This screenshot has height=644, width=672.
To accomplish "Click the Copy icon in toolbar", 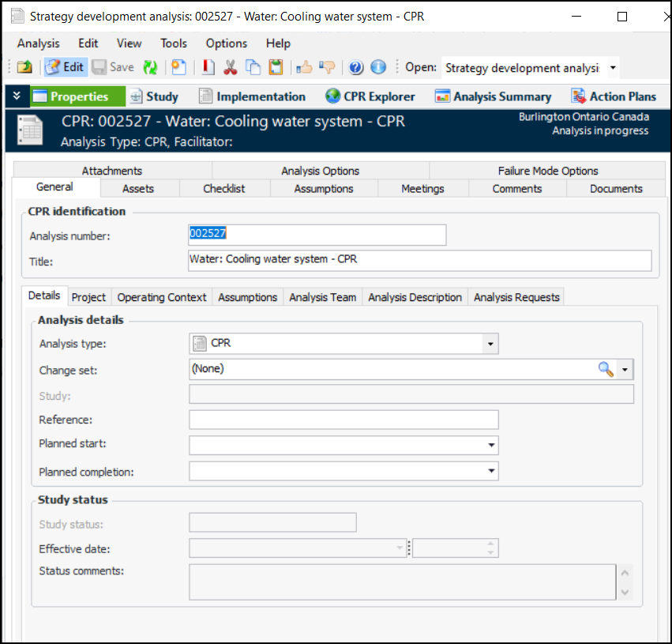I will pos(253,67).
